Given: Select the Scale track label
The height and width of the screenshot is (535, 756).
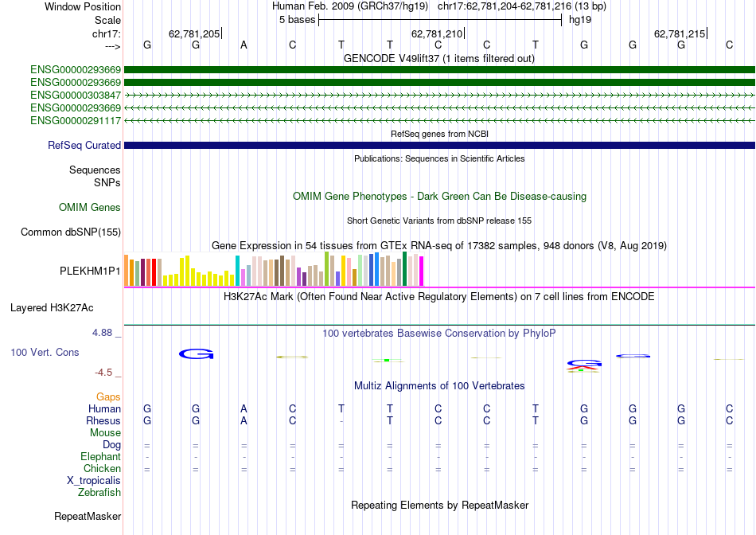Looking at the screenshot, I should [x=107, y=20].
